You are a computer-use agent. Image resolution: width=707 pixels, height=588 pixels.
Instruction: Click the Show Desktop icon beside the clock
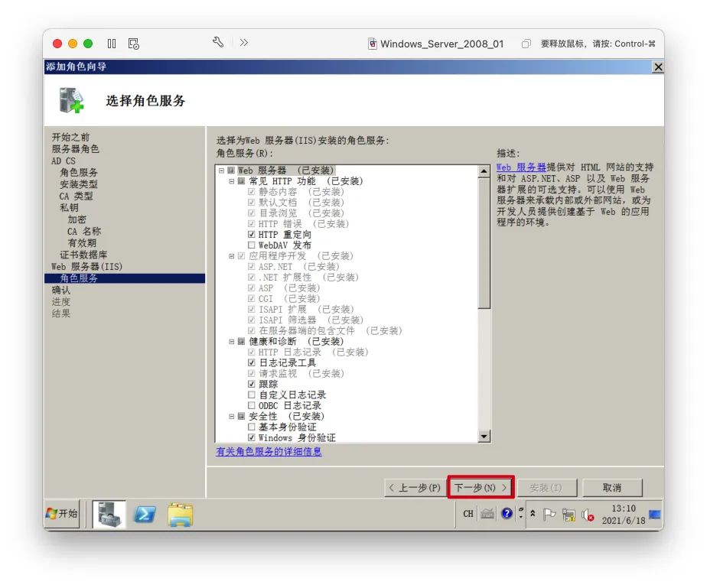pos(655,514)
